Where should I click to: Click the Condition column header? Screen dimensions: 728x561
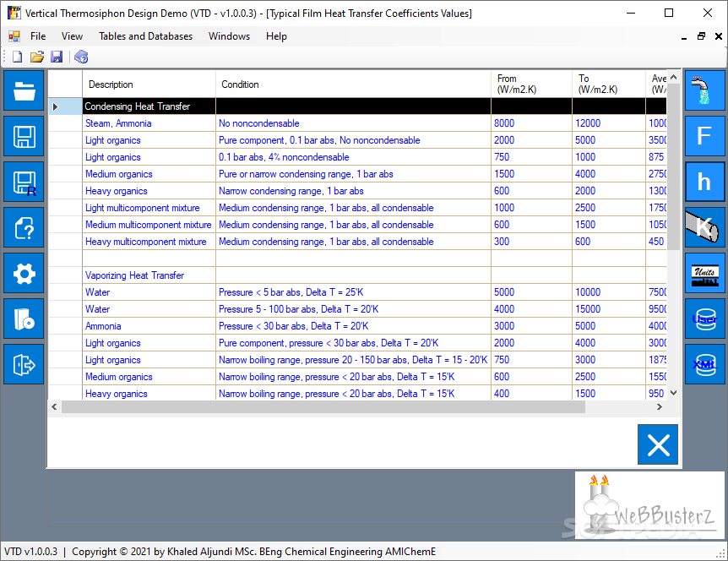pos(353,84)
